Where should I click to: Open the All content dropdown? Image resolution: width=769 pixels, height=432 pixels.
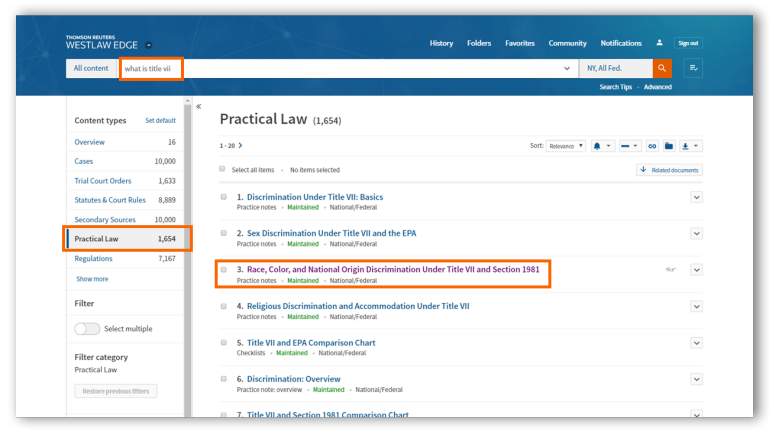(x=91, y=68)
